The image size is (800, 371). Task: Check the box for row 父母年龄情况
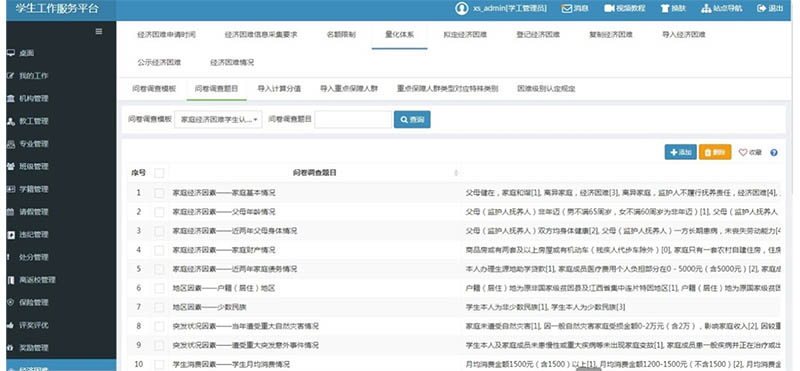(x=159, y=212)
